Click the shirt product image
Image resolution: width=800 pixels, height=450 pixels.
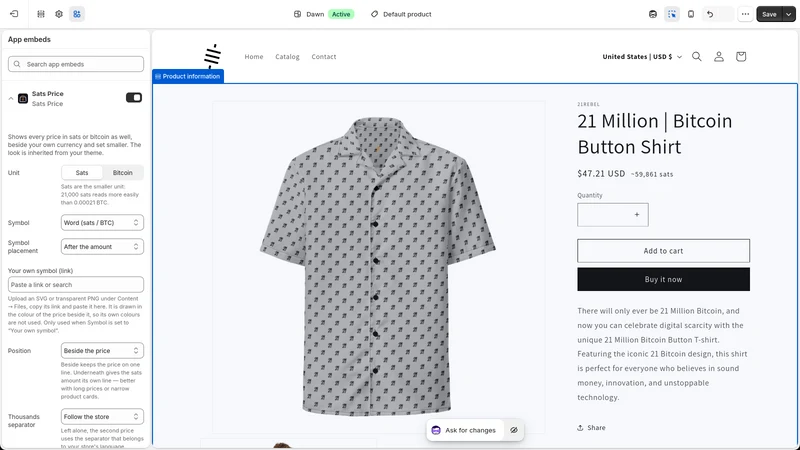pos(378,267)
